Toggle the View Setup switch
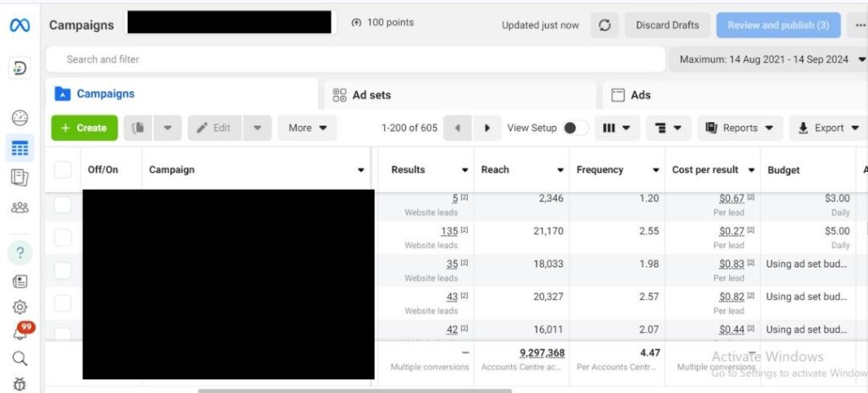The height and width of the screenshot is (393, 868). tap(576, 128)
